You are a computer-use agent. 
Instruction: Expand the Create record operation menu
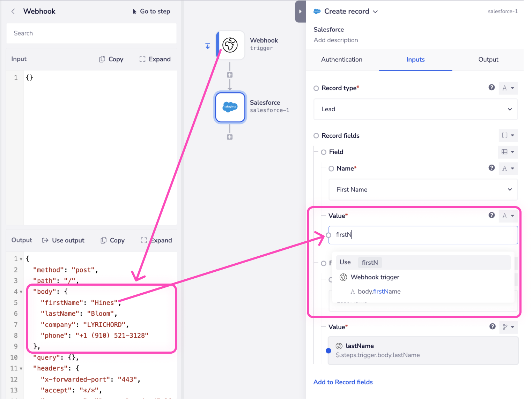pos(375,12)
